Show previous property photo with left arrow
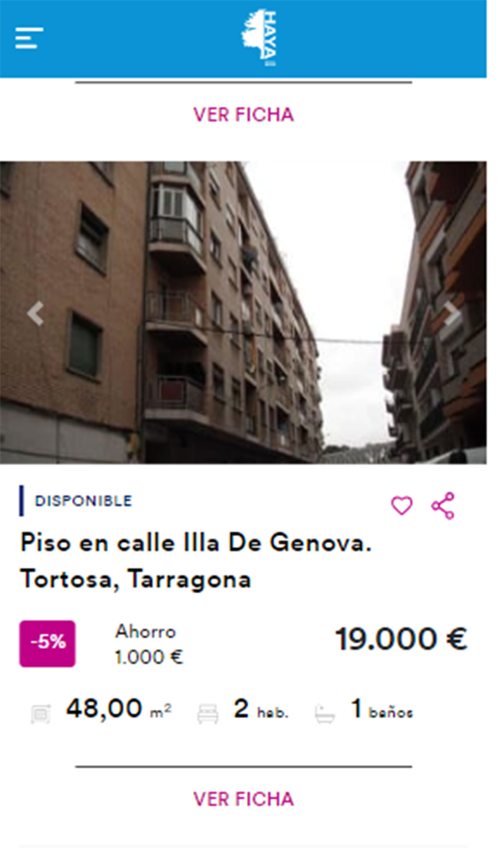Screen dimensions: 504x863 pyautogui.click(x=35, y=313)
